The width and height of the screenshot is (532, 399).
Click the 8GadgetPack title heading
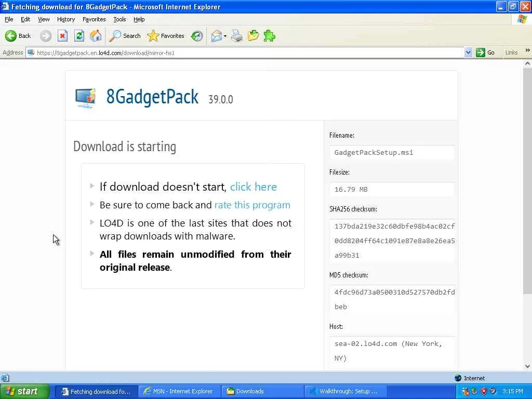point(152,97)
